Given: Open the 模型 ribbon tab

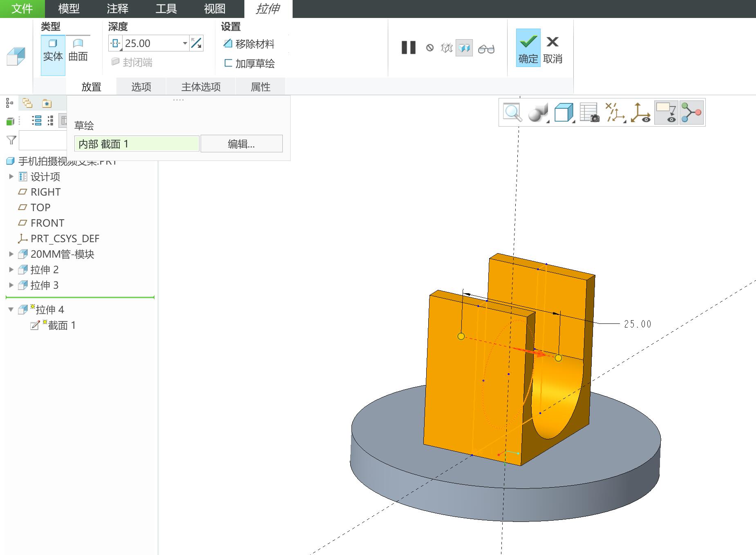Looking at the screenshot, I should click(69, 9).
